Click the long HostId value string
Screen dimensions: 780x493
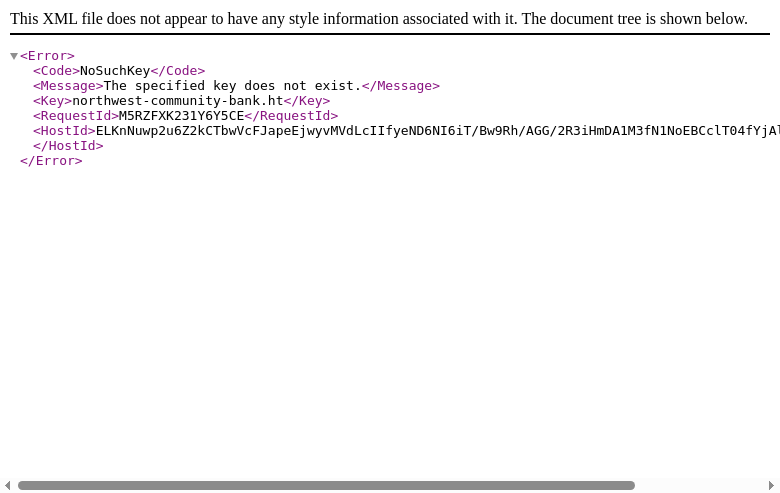coord(438,130)
